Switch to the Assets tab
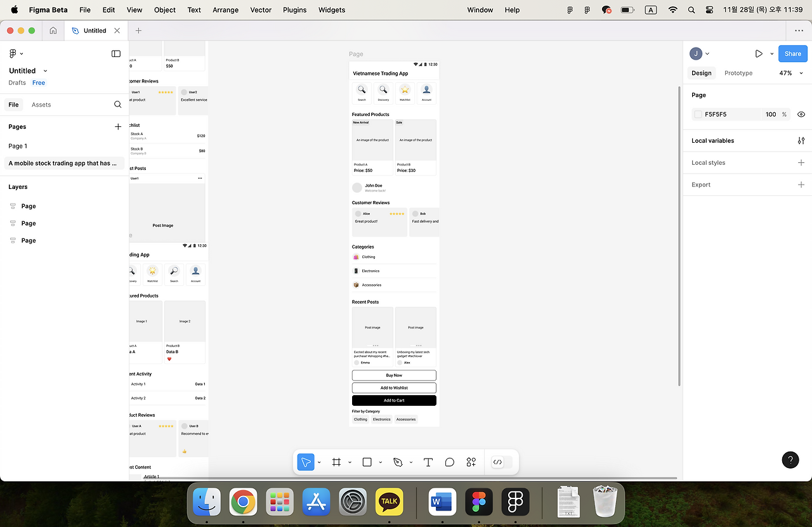Screen dimensions: 812x527 [41, 105]
